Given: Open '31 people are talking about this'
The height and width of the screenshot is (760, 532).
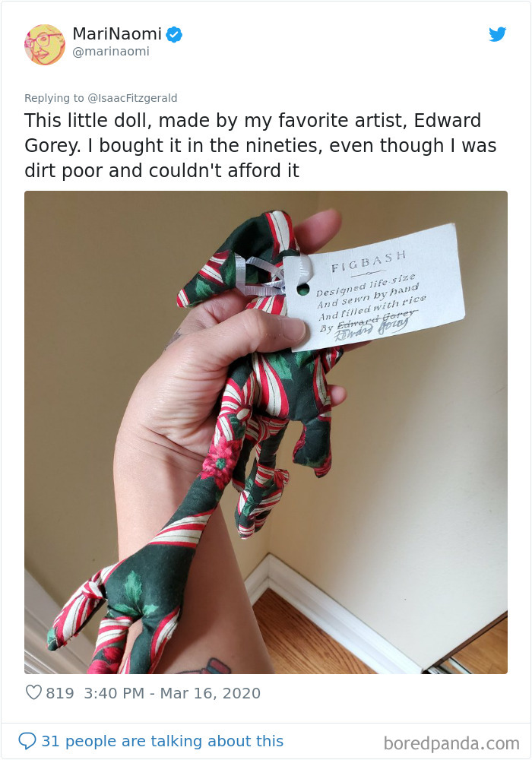Looking at the screenshot, I should click(163, 741).
